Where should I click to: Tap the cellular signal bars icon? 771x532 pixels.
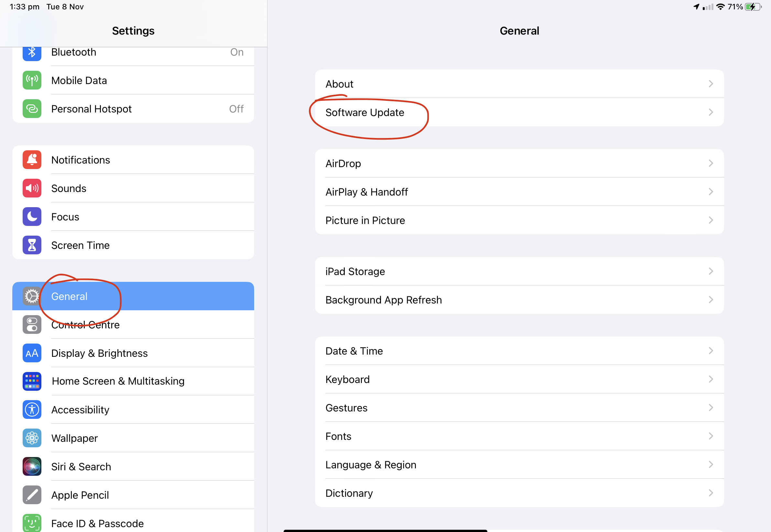coord(708,7)
